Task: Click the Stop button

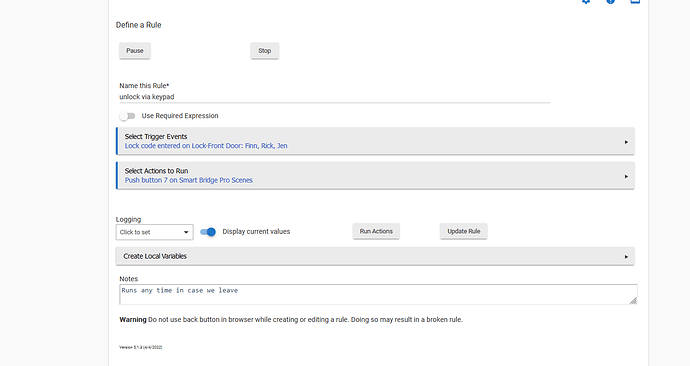Action: pos(264,51)
